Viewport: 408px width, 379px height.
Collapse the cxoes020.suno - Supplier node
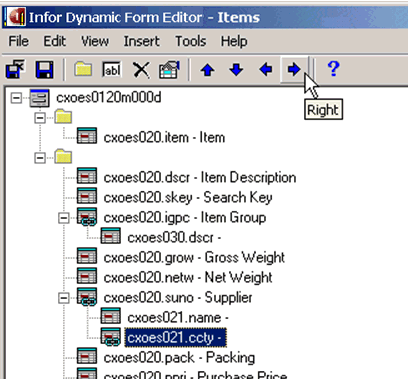click(63, 298)
